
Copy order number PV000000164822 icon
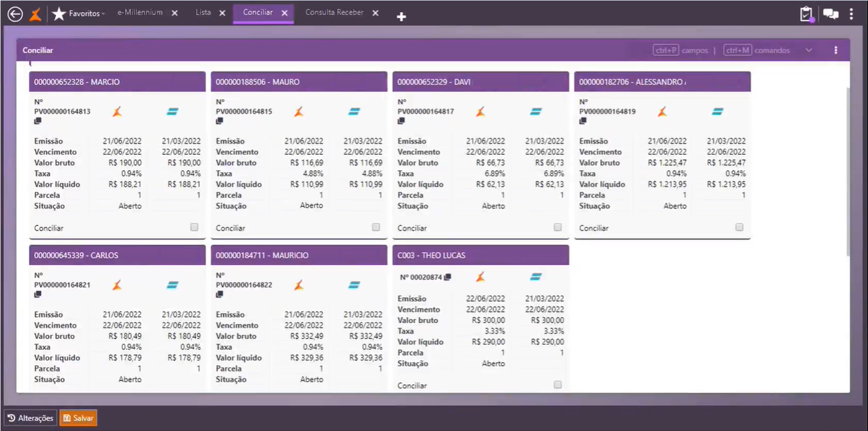[220, 294]
